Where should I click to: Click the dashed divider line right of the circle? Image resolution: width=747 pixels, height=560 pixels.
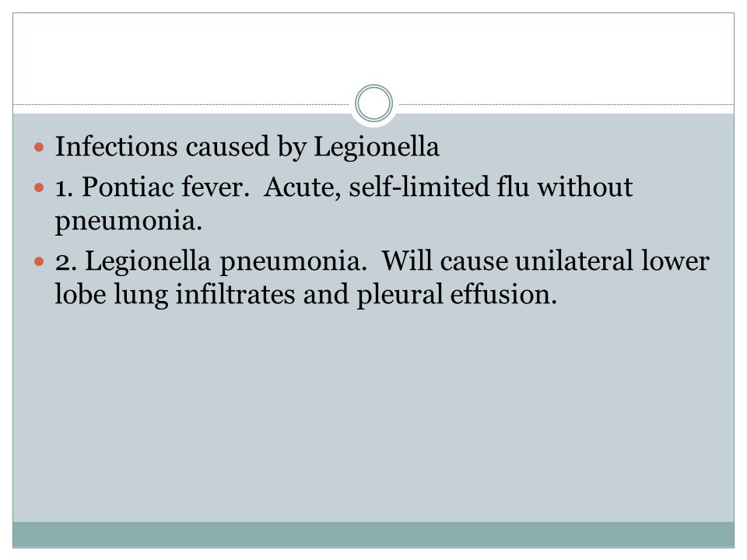(566, 104)
